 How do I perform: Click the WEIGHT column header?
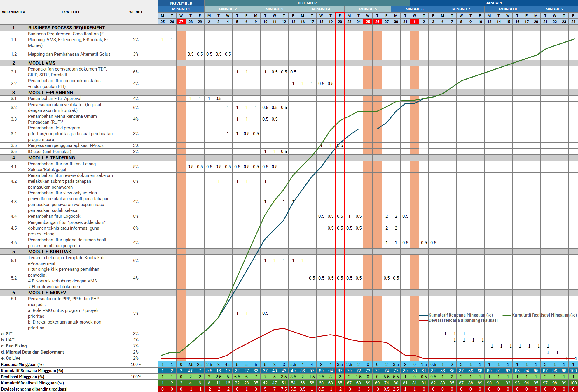(x=136, y=12)
